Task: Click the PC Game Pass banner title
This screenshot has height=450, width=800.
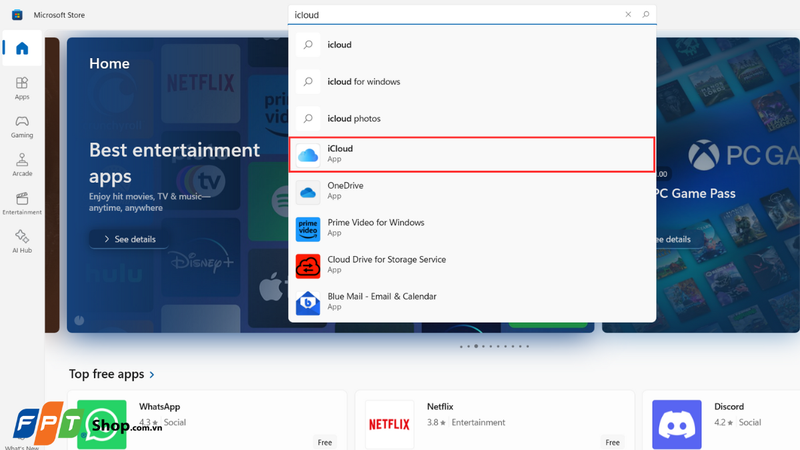Action: pyautogui.click(x=696, y=194)
